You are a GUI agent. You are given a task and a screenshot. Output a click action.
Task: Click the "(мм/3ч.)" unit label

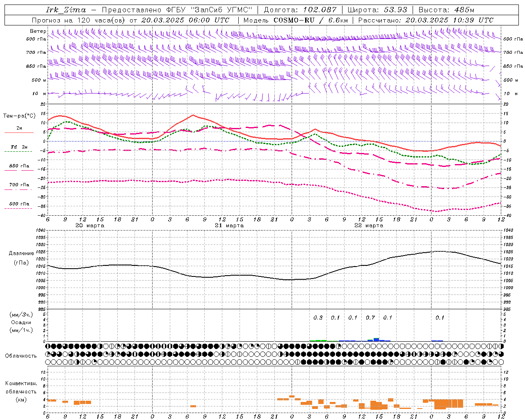[x=21, y=315]
